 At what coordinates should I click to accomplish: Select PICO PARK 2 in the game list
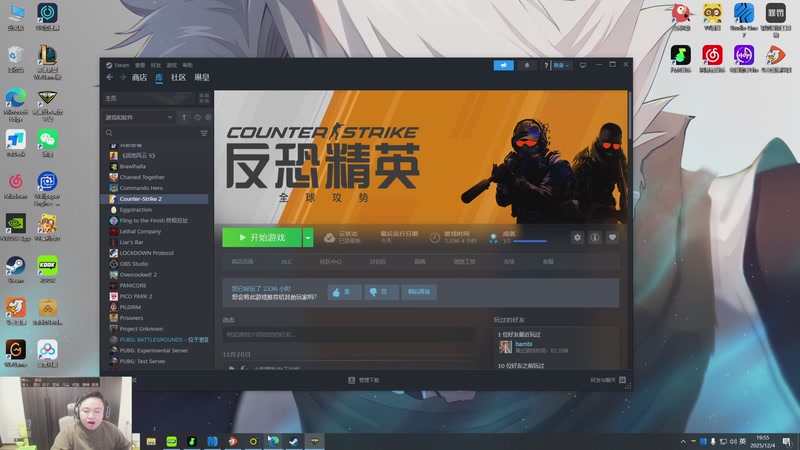(x=135, y=296)
